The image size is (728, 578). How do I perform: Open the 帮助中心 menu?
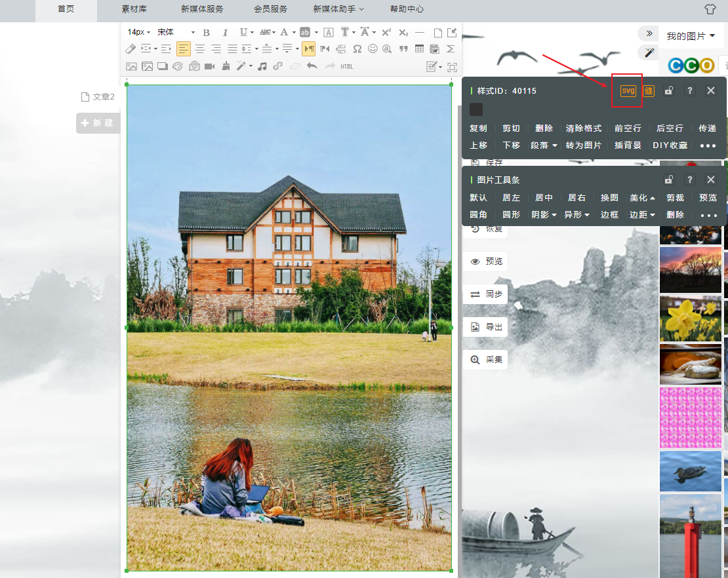(x=407, y=9)
